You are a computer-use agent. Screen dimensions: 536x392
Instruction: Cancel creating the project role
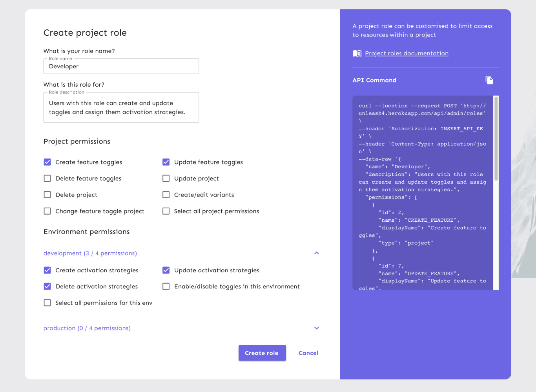coord(308,353)
